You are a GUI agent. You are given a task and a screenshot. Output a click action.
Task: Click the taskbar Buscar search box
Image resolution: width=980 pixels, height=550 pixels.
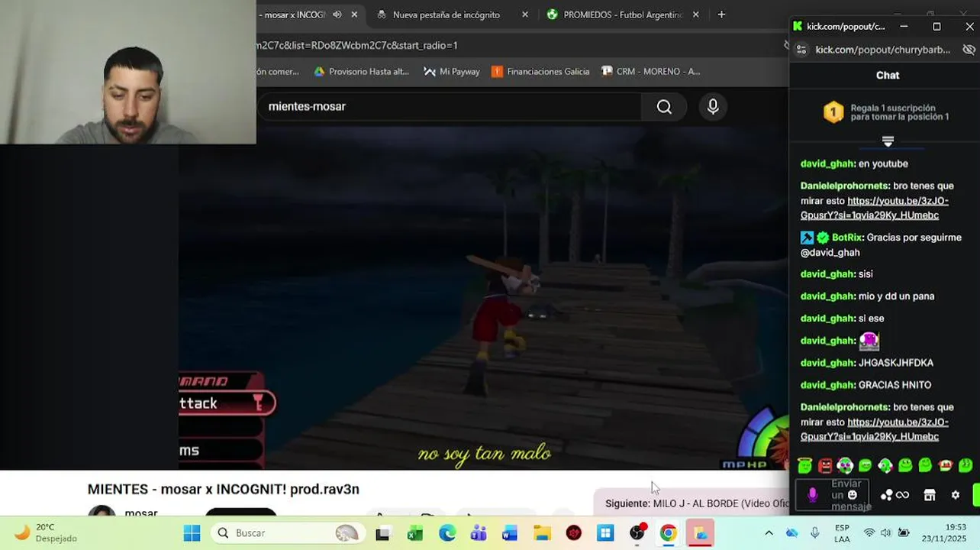pyautogui.click(x=287, y=533)
